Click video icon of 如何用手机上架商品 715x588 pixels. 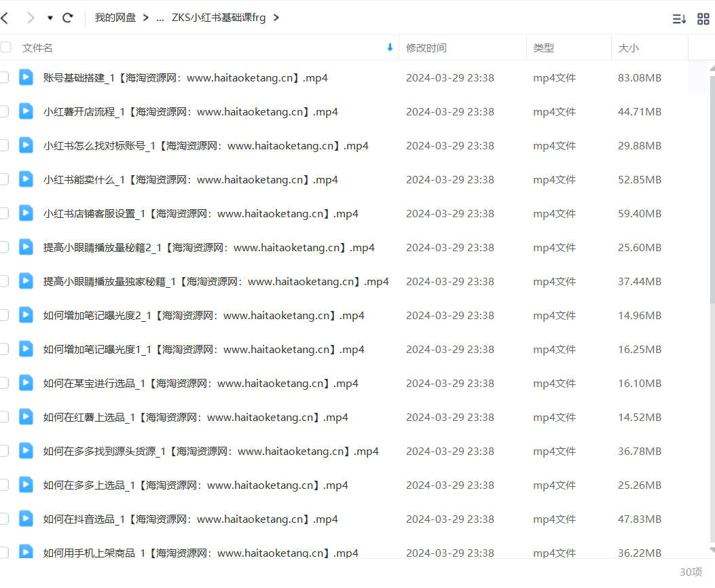26,551
